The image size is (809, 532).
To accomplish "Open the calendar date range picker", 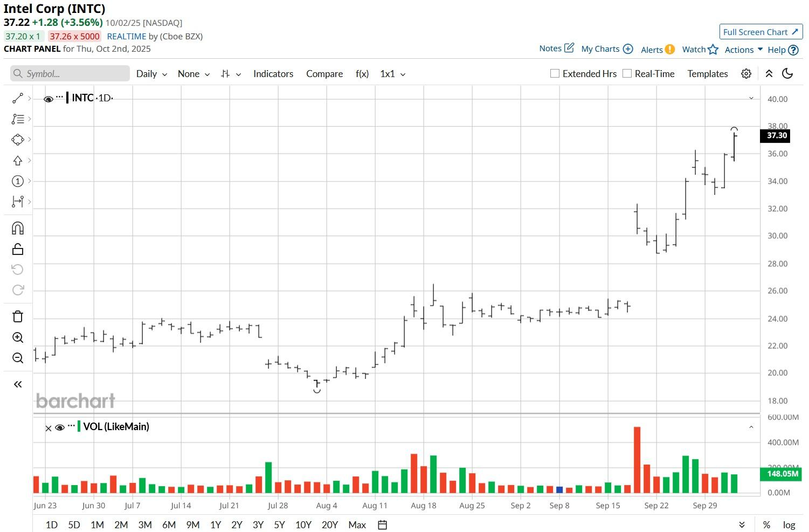I will pyautogui.click(x=383, y=525).
